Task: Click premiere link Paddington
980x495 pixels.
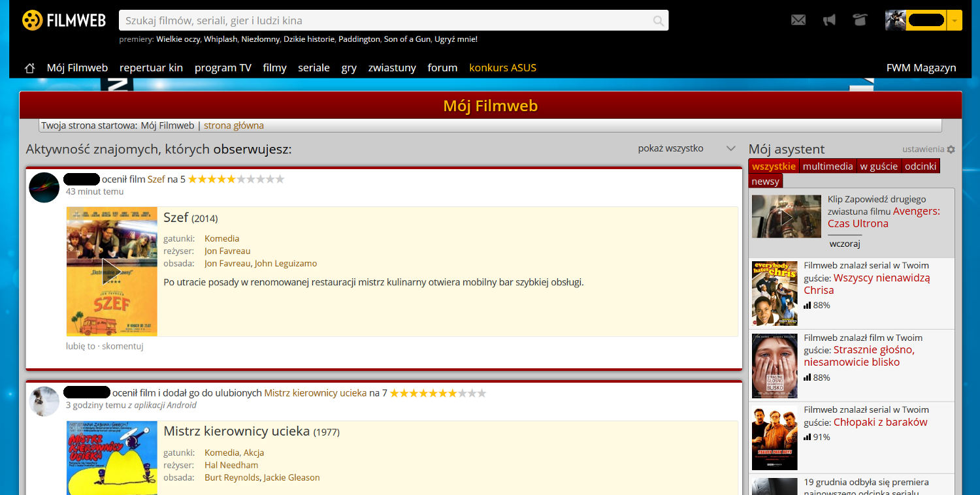Action: click(x=359, y=39)
